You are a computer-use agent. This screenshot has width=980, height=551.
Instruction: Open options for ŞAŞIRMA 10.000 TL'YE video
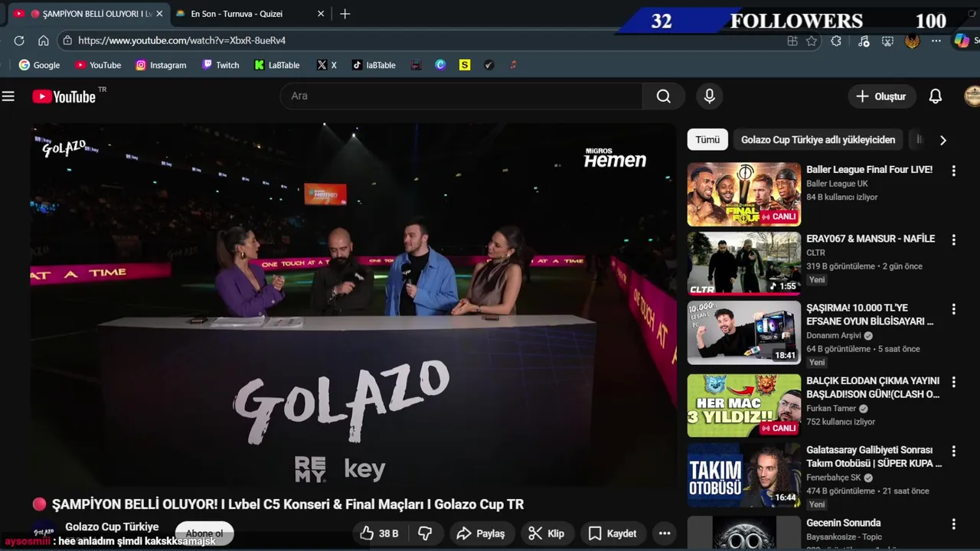pos(953,309)
